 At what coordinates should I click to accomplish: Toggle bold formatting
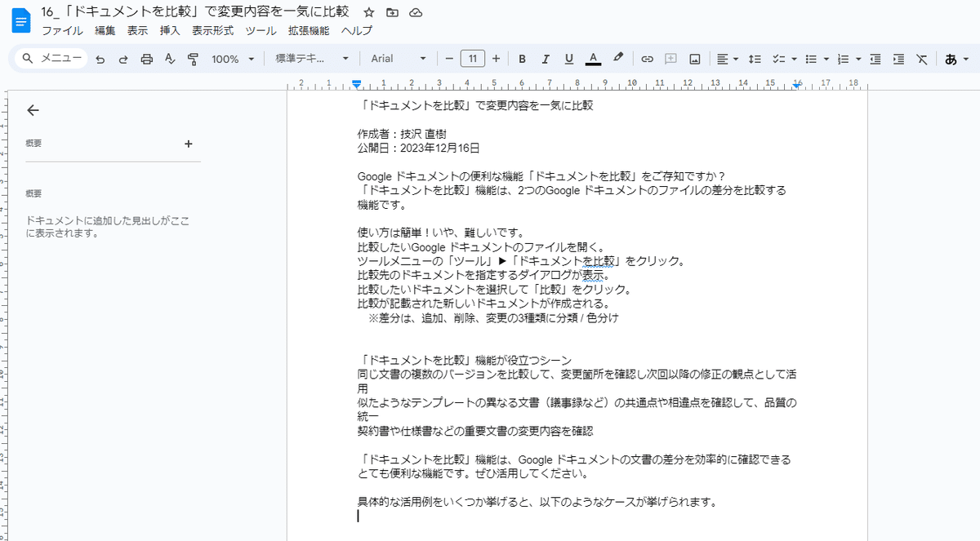(522, 58)
